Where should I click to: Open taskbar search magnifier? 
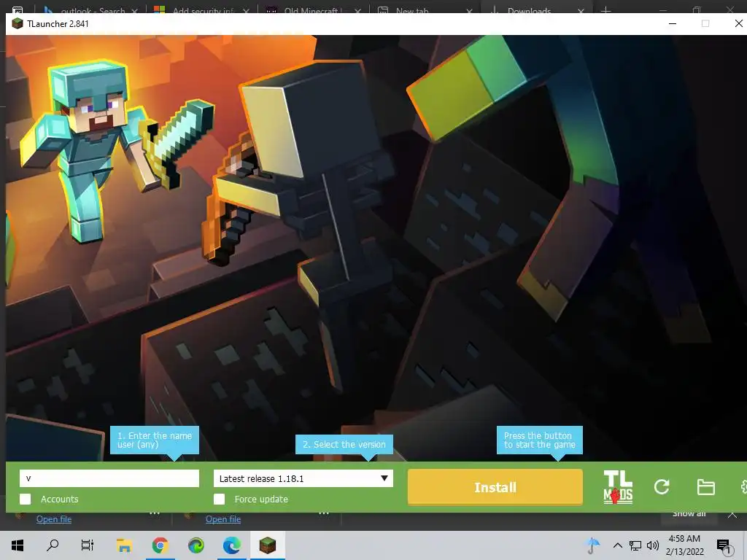[x=53, y=545]
